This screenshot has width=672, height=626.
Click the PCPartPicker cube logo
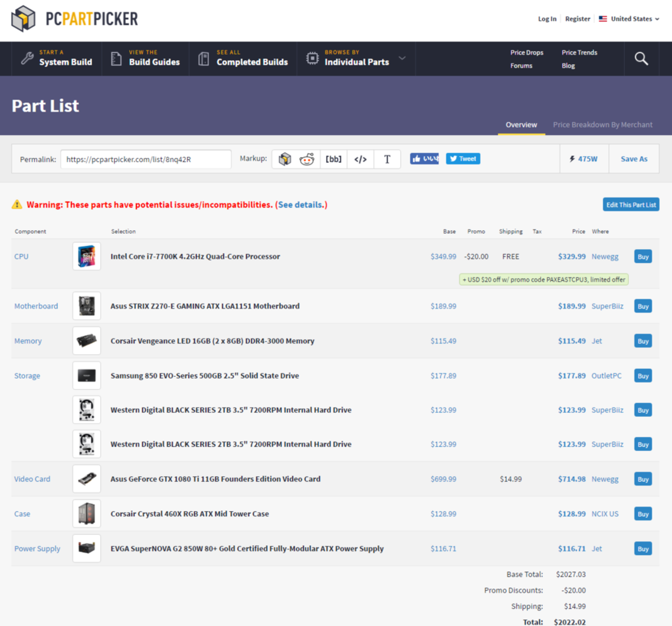coord(23,19)
